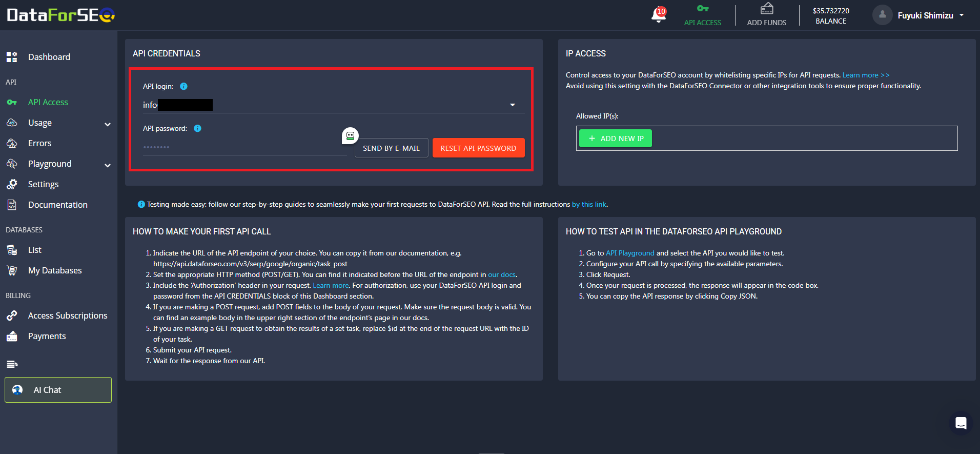Click the My Databases cart icon
Image resolution: width=980 pixels, height=454 pixels.
tap(12, 270)
